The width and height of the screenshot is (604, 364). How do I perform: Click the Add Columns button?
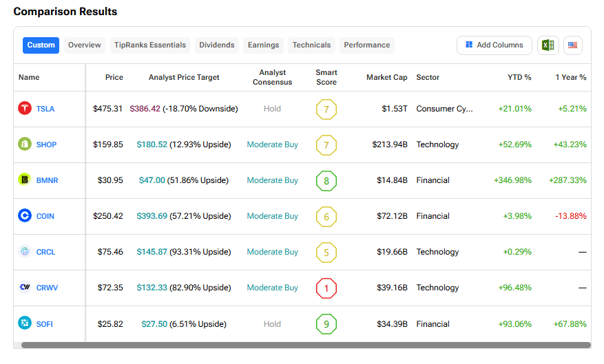(x=494, y=45)
